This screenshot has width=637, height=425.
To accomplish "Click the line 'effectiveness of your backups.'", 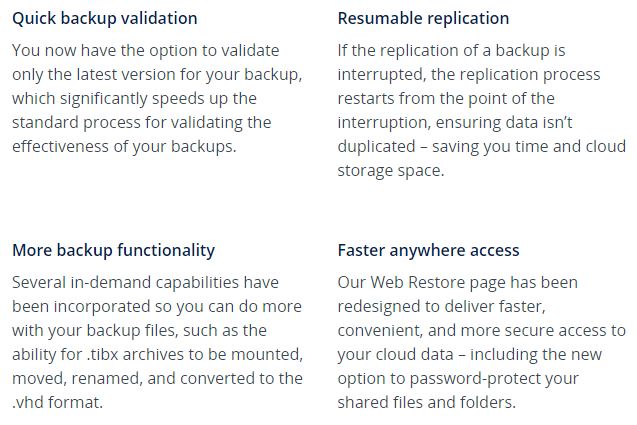I will [x=124, y=146].
